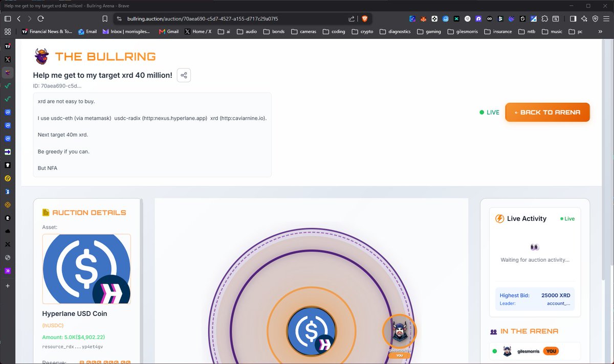
Task: Open the Brave extensions puzzle icon
Action: point(544,18)
